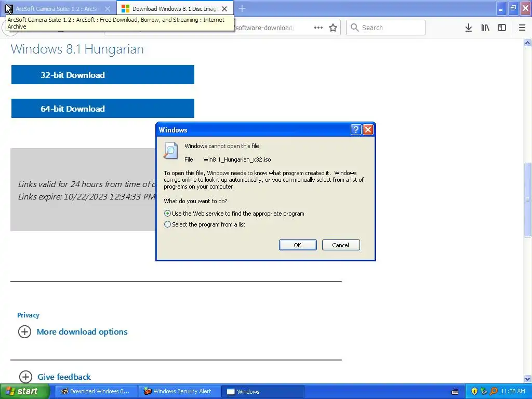Close the Windows dialog with red X
This screenshot has height=399, width=532.
click(x=368, y=129)
